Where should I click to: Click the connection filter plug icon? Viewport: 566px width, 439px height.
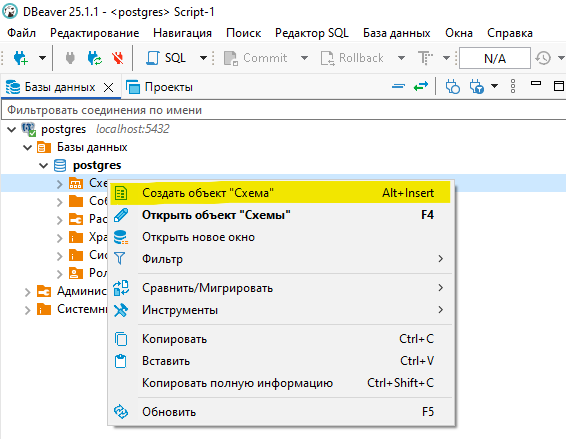[x=476, y=87]
